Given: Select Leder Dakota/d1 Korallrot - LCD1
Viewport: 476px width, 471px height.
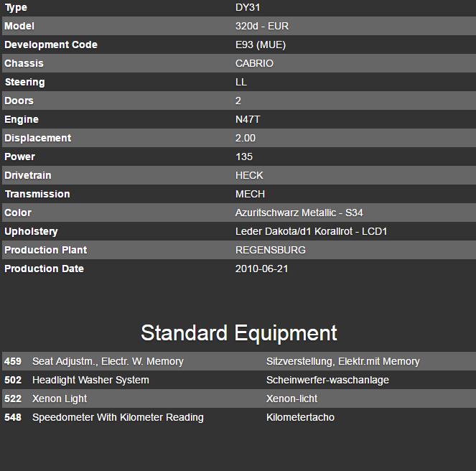Looking at the screenshot, I should 311,231.
